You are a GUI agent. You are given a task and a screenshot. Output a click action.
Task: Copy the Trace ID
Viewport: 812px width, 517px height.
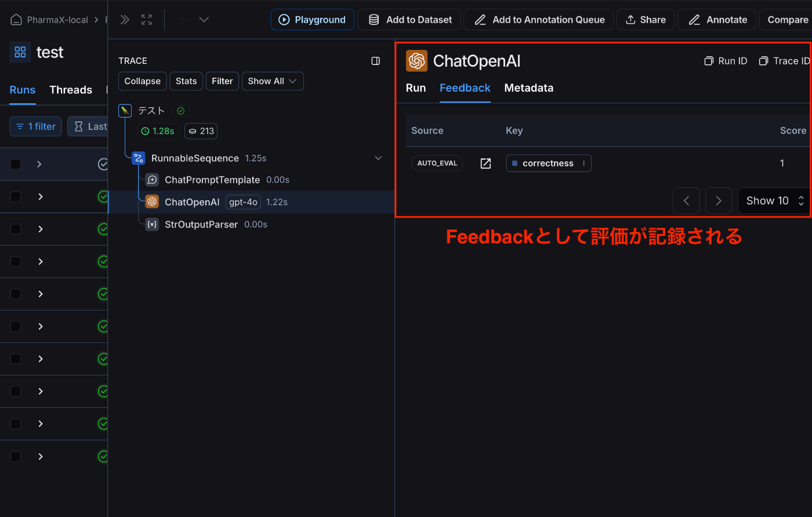pyautogui.click(x=785, y=61)
